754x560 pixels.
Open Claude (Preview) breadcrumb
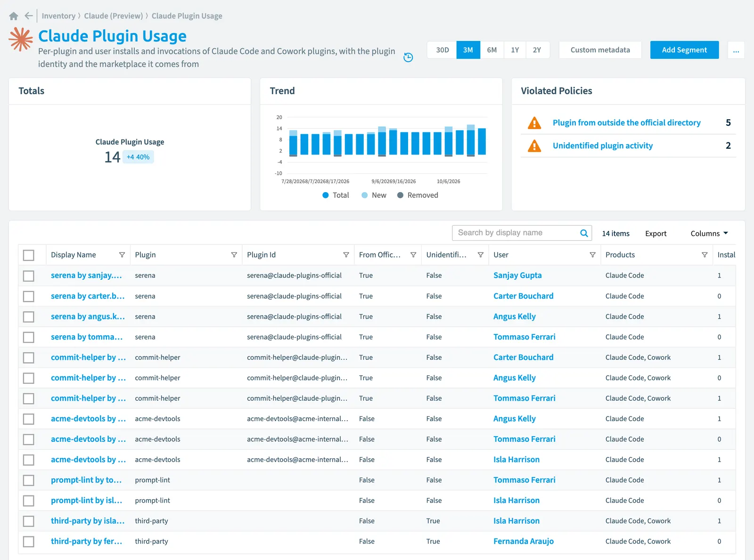114,16
